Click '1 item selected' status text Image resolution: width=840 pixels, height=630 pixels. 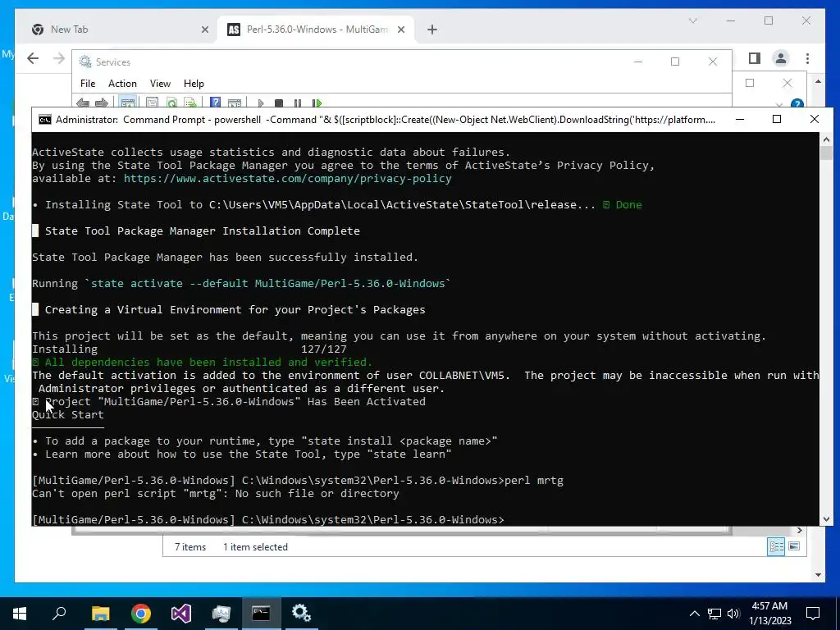(256, 547)
